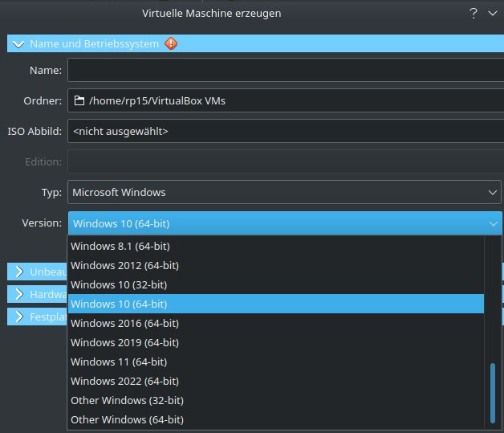The width and height of the screenshot is (504, 433).
Task: Choose Windows 10 (32-bit) option
Action: pyautogui.click(x=276, y=284)
